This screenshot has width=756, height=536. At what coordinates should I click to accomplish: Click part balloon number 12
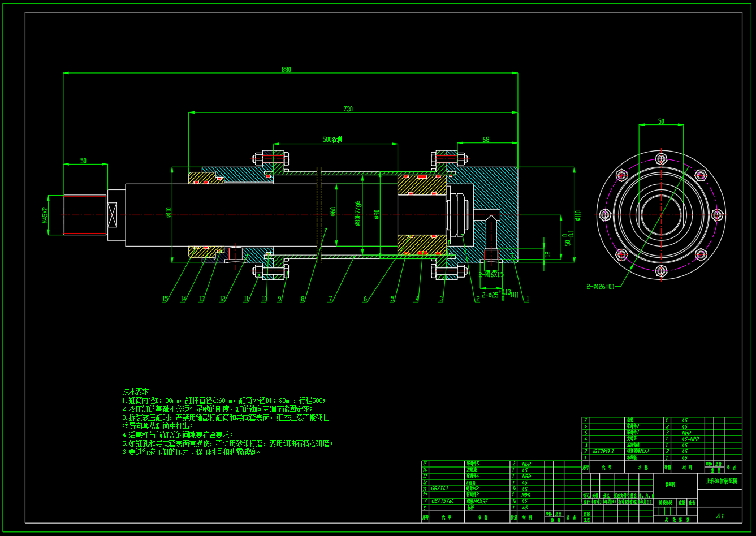point(222,299)
